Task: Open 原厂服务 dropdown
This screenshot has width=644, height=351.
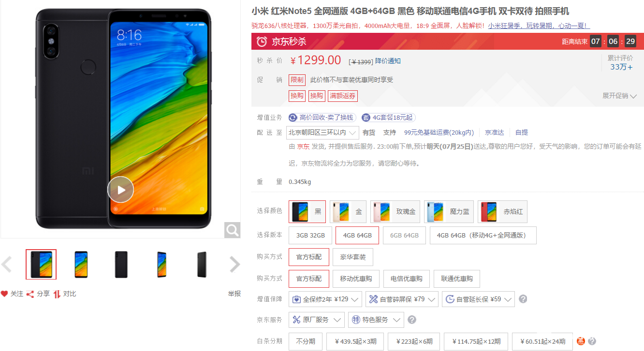Action: [x=317, y=320]
